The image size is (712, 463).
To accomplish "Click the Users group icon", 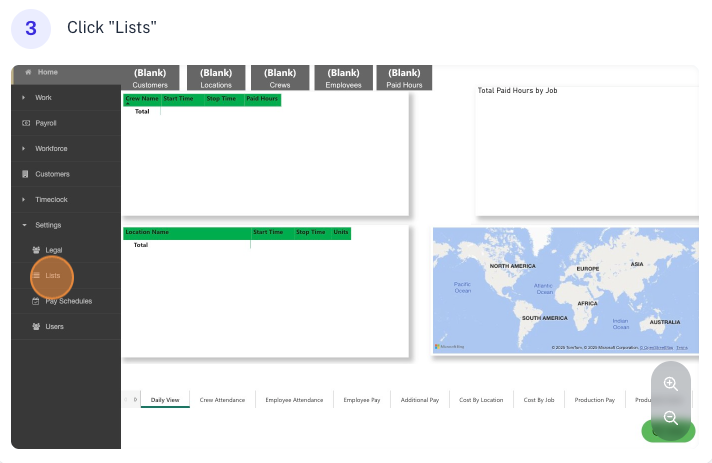I will tap(37, 326).
